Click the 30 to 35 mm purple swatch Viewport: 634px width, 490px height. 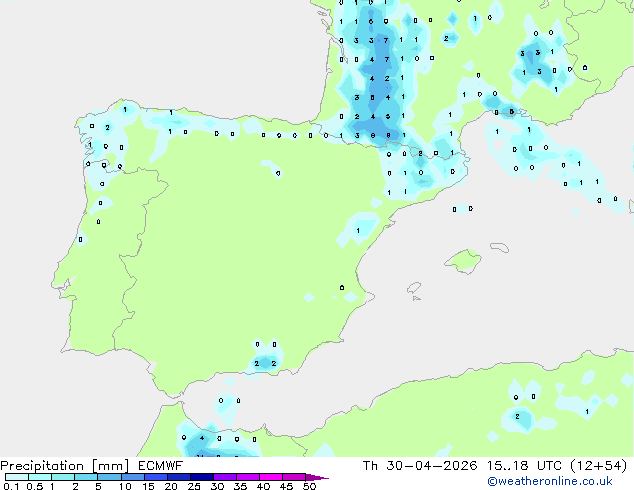tap(224, 477)
